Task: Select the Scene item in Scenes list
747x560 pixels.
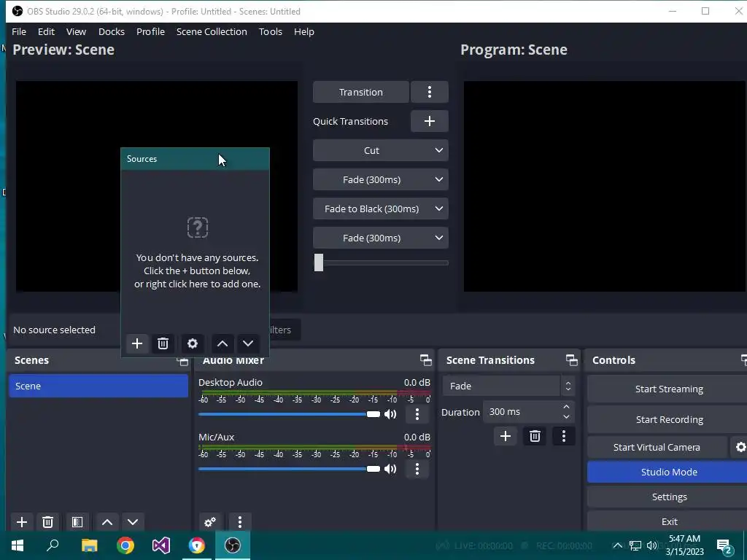Action: [98, 386]
